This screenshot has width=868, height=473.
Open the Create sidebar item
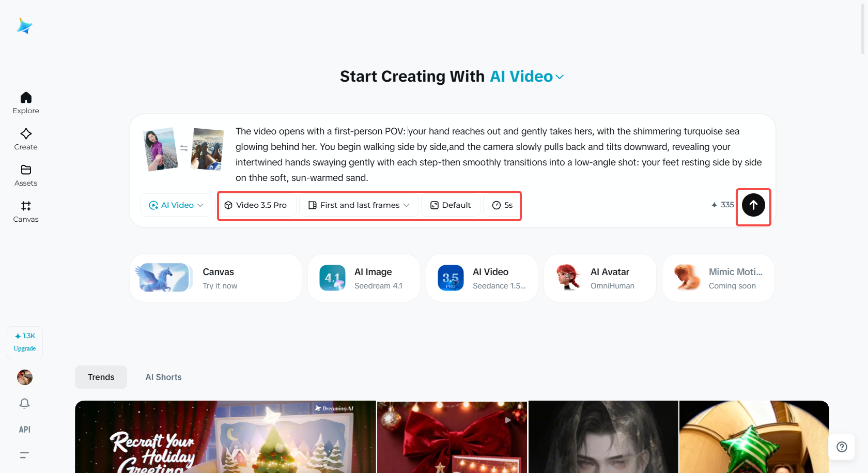tap(26, 140)
